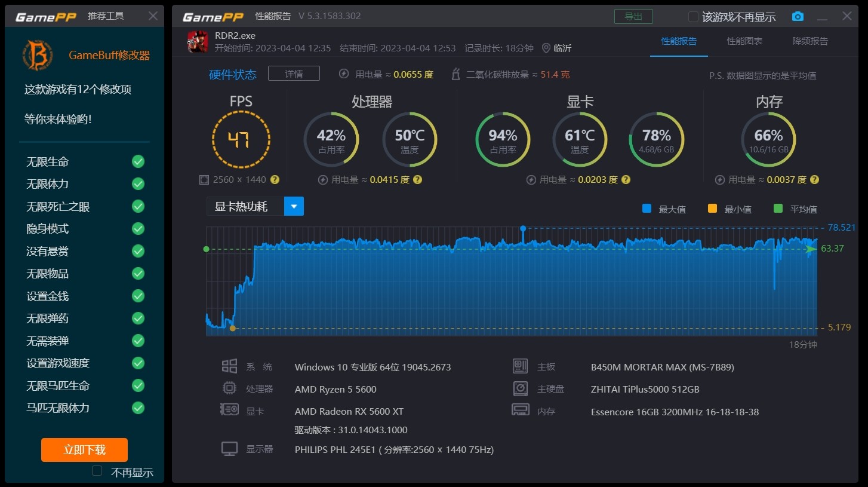This screenshot has height=487, width=868.
Task: Click the GameBuff修改器 link text
Action: pyautogui.click(x=109, y=56)
